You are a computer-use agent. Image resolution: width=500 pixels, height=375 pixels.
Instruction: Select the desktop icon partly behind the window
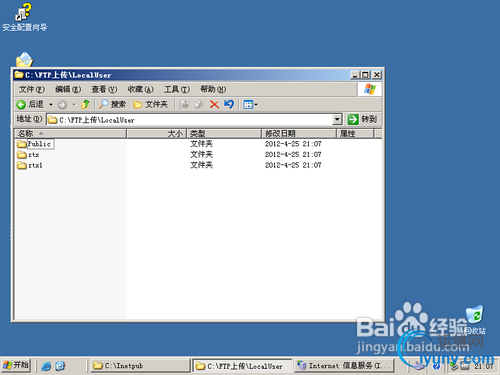click(x=24, y=60)
